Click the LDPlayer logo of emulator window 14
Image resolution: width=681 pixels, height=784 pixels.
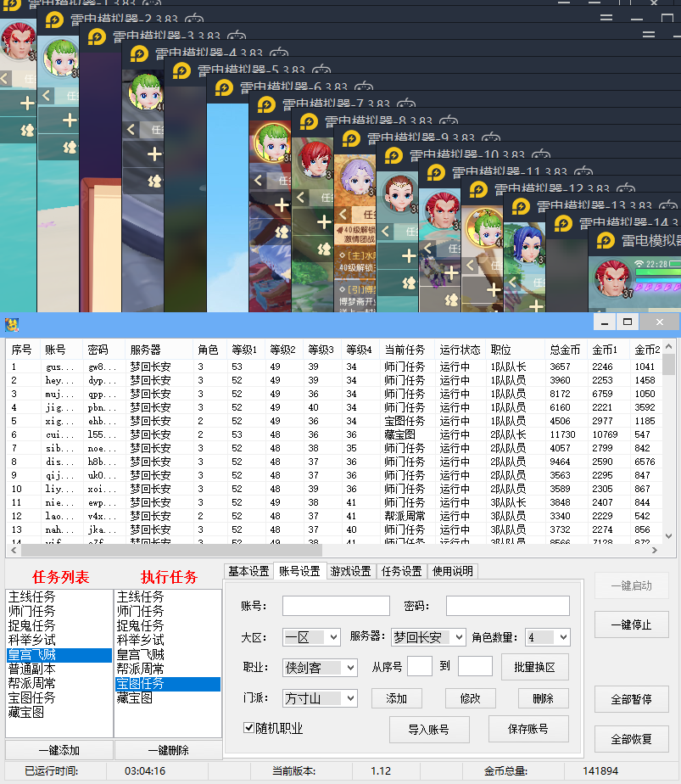tap(564, 224)
